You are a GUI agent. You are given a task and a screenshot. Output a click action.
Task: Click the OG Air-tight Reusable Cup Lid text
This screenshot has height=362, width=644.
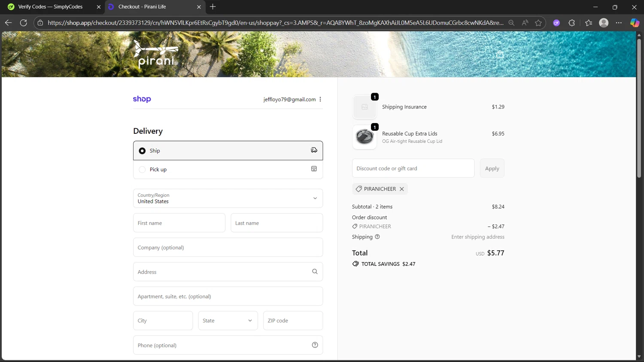point(412,141)
